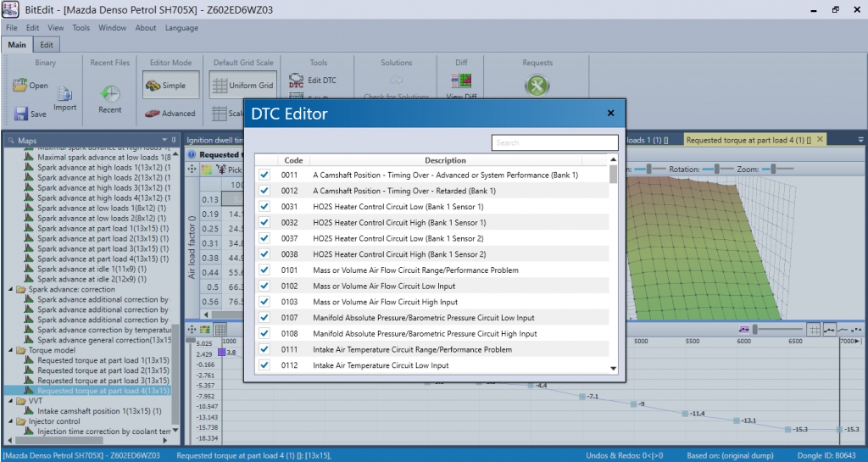This screenshot has width=868, height=462.
Task: Toggle checkbox for DTC 0101
Action: tap(264, 270)
